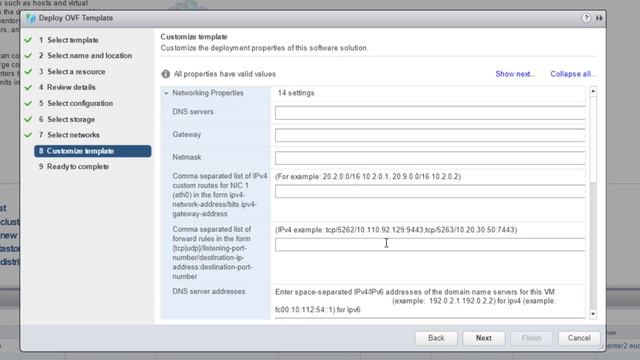Click the Back button
640x360 pixels.
tap(436, 338)
